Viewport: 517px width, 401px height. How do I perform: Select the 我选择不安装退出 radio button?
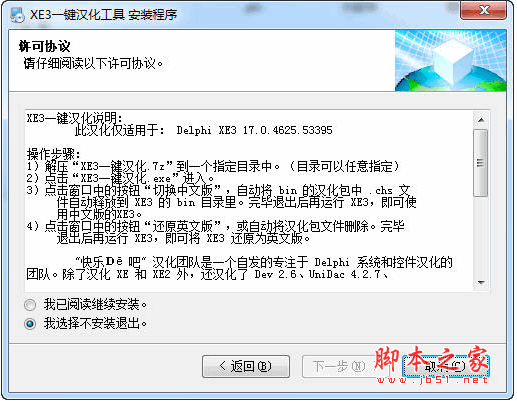coord(30,324)
